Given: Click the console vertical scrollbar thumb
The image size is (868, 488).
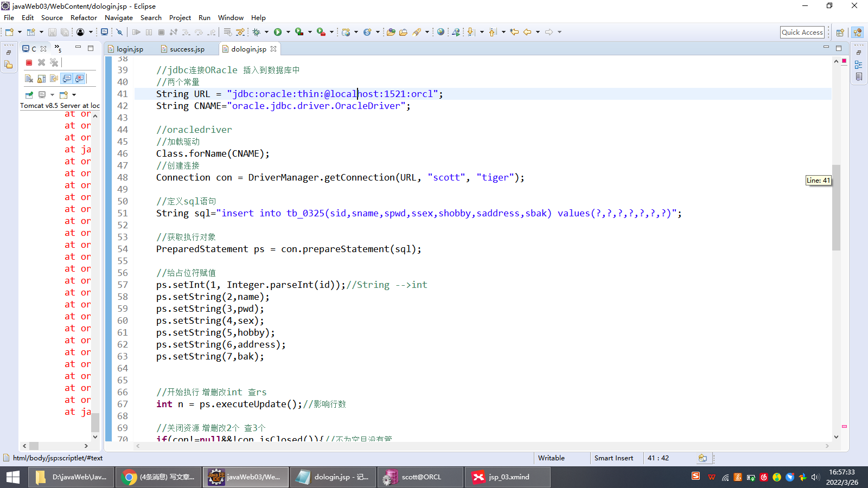Looking at the screenshot, I should 95,422.
